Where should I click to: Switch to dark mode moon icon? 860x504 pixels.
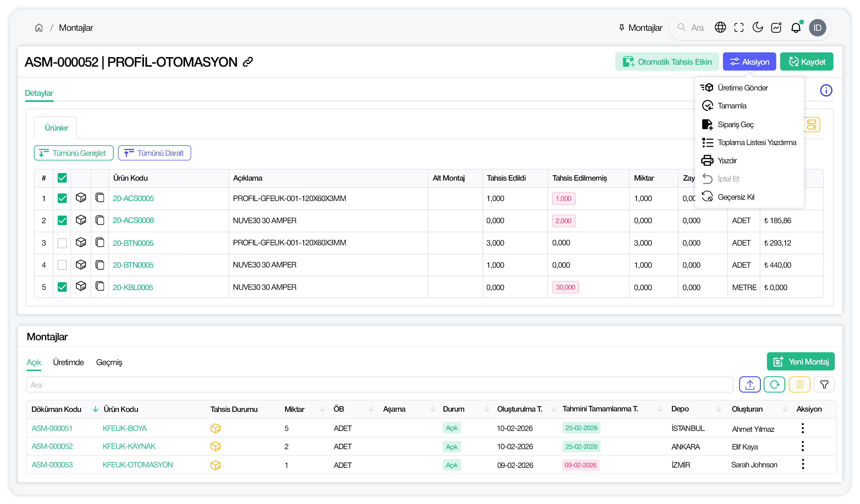(758, 28)
